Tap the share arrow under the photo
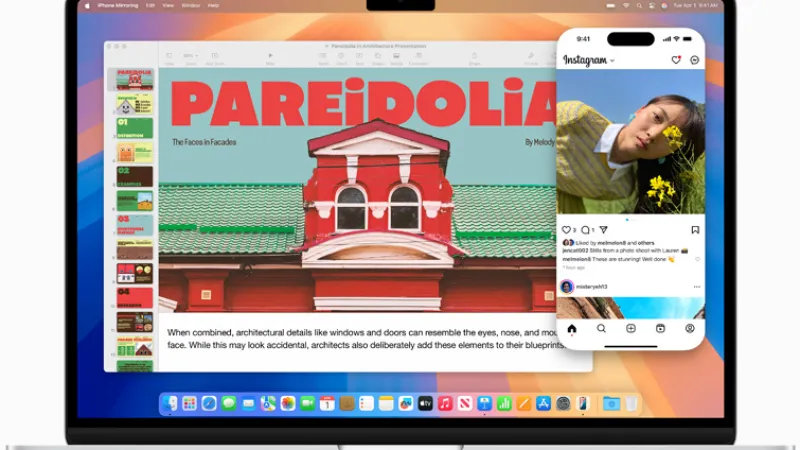The width and height of the screenshot is (800, 450). [604, 230]
